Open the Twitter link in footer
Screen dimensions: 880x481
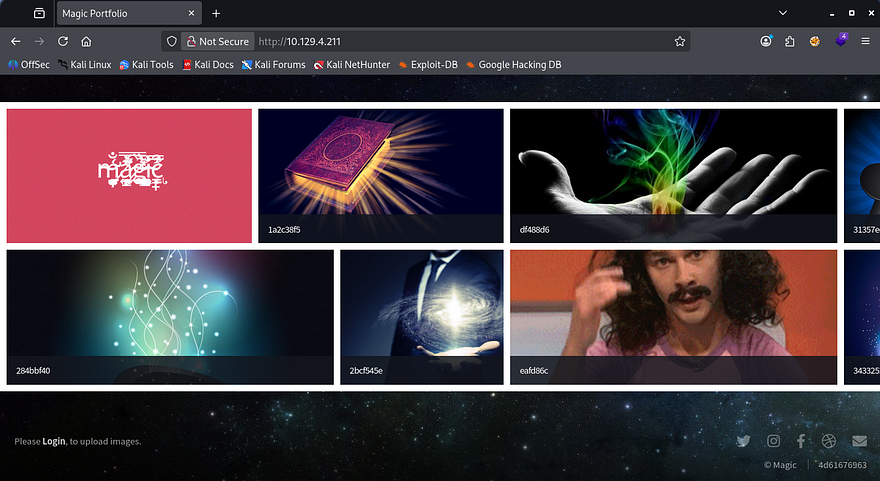(743, 441)
